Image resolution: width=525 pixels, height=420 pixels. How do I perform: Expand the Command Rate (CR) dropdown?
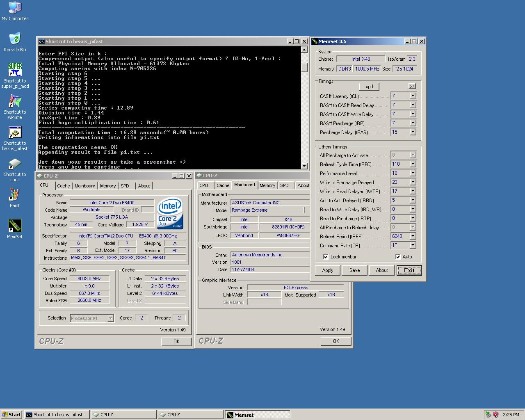413,245
